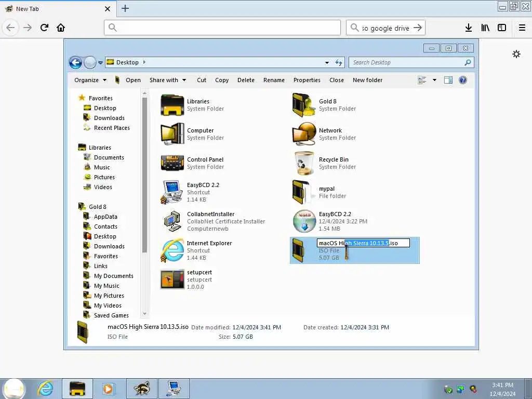Select the CollabnetInstaller icon

172,221
